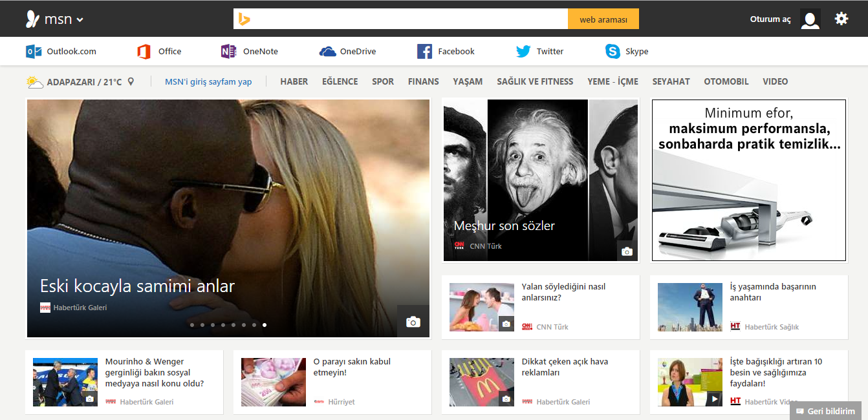Open the OneNote icon shortcut
Screen dimensions: 868x420
click(228, 52)
